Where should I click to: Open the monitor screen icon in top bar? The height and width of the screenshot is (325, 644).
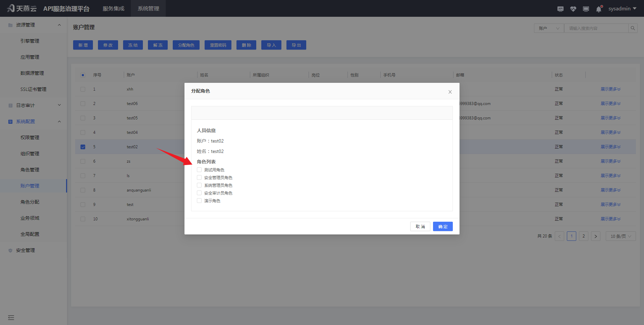586,9
